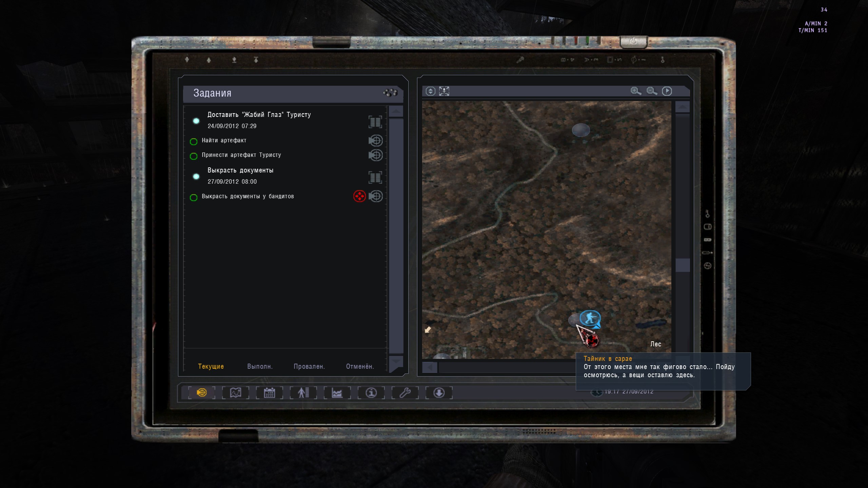Viewport: 868px width, 488px height.
Task: Select subtask 'Выкрасть документы у бандитов'
Action: pyautogui.click(x=248, y=196)
